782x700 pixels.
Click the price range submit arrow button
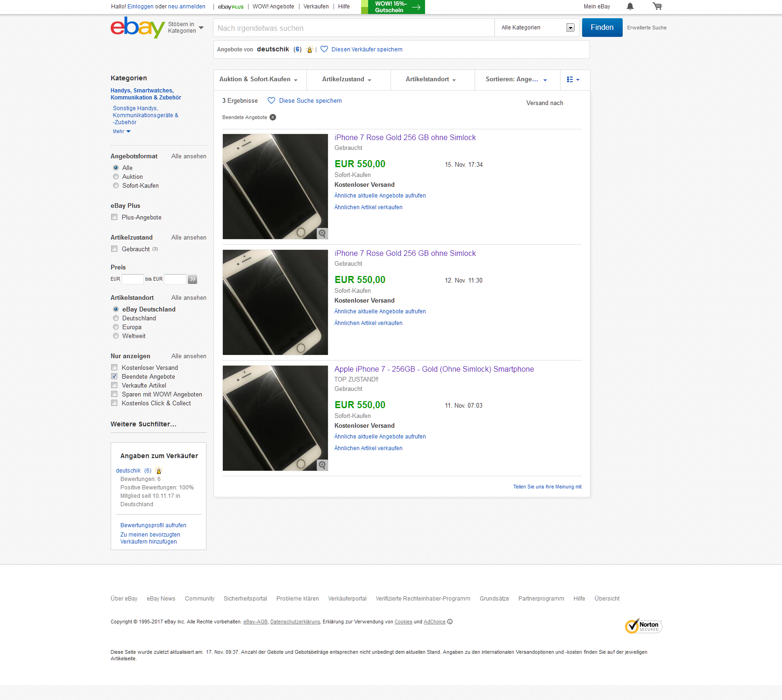[x=192, y=279]
